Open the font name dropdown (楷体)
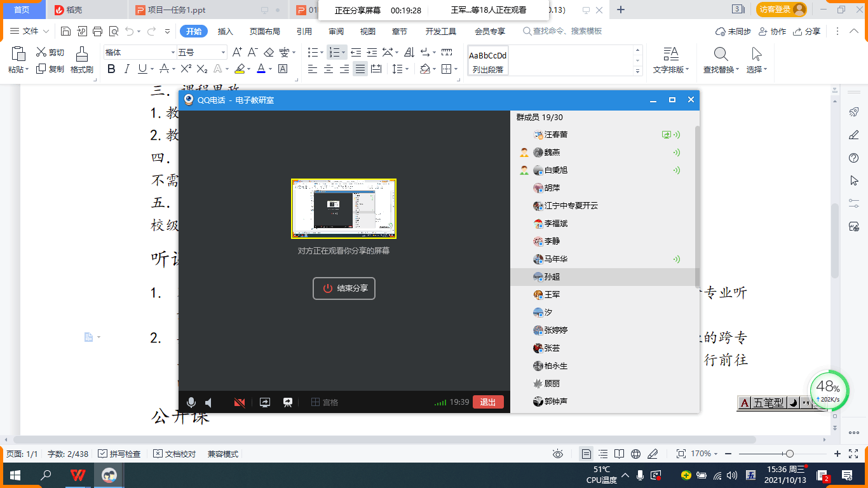This screenshot has width=868, height=488. tap(173, 52)
